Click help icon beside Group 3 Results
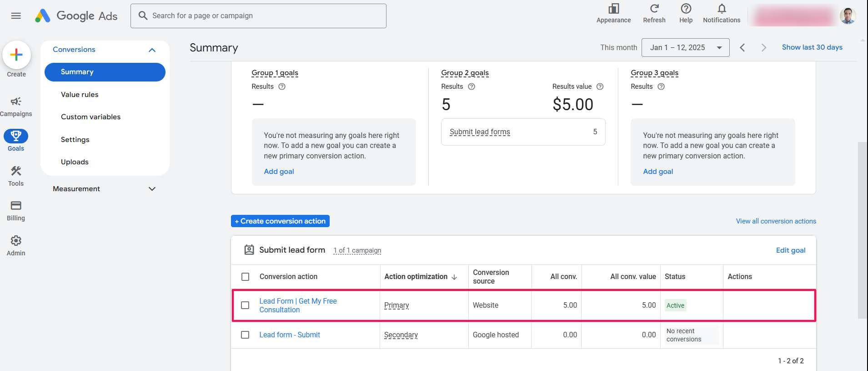Screen dimensions: 868x371 click(x=661, y=86)
